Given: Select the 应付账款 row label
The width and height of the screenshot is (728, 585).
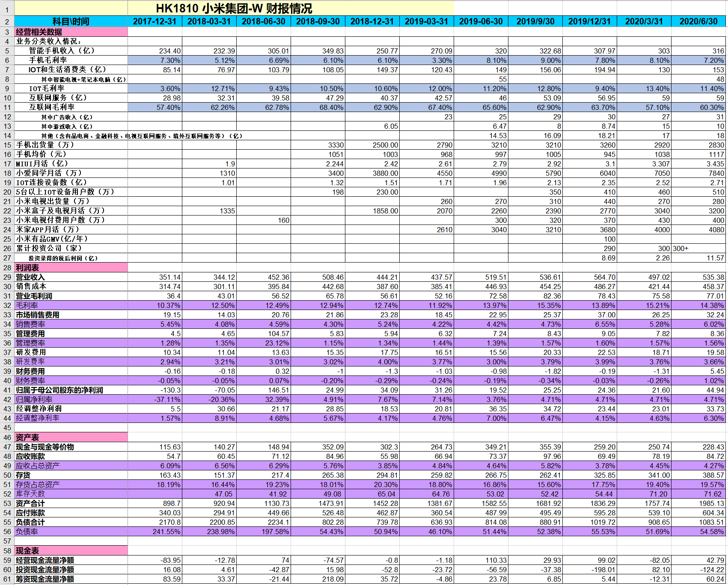Looking at the screenshot, I should coord(71,513).
